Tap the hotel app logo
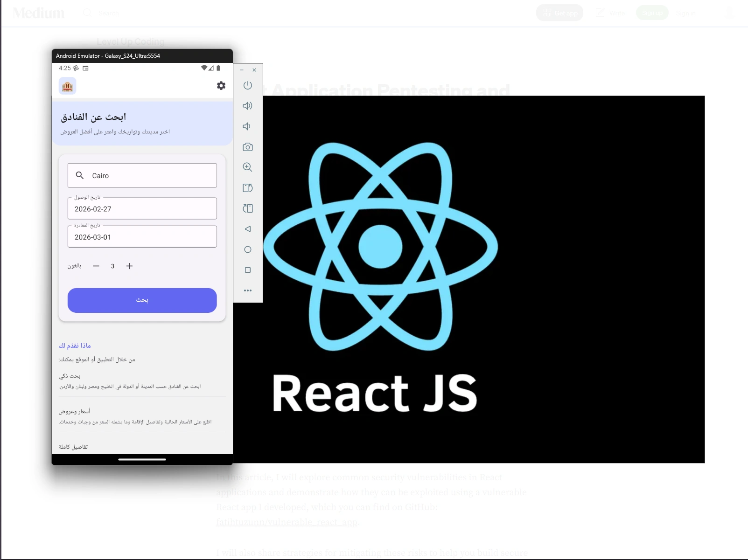 click(67, 85)
